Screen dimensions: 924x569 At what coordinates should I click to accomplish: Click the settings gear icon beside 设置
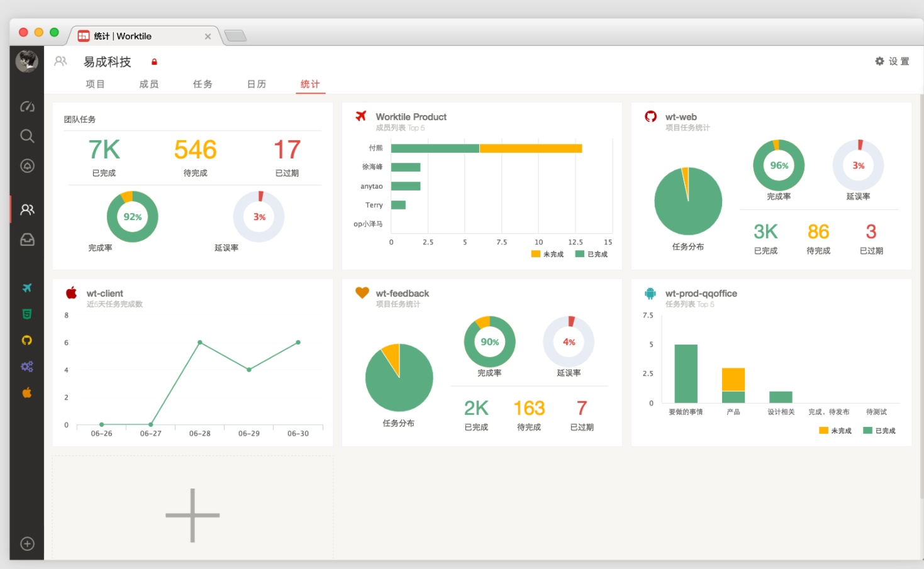coord(879,61)
